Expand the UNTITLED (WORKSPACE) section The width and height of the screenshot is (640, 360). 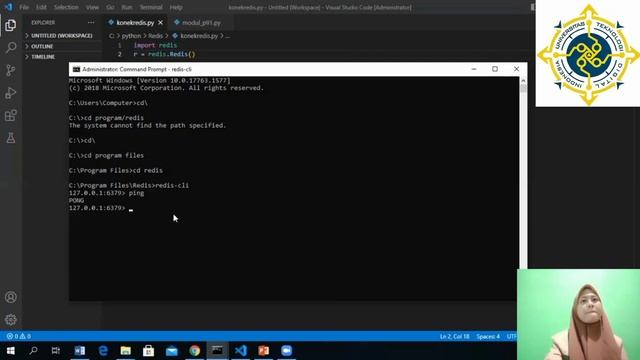(x=61, y=36)
